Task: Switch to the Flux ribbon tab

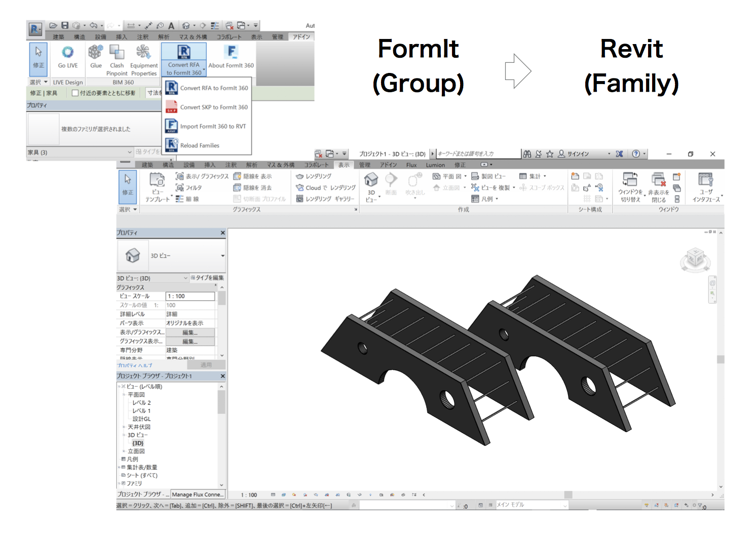Action: click(x=411, y=165)
